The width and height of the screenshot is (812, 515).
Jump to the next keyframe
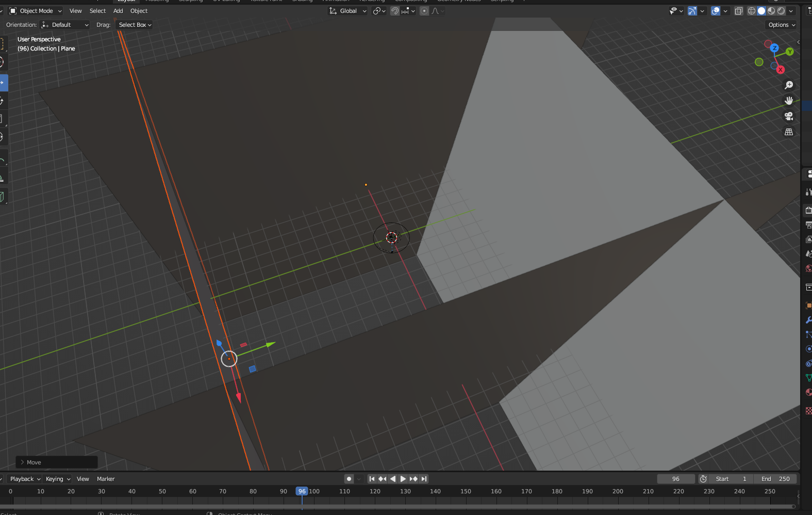click(413, 479)
